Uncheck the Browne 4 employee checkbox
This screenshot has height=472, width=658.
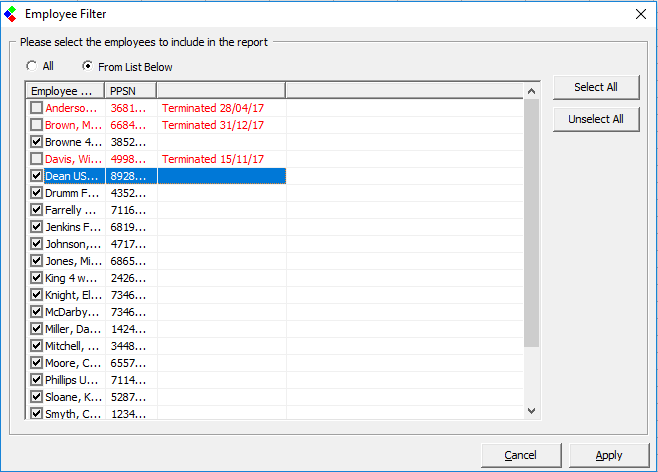[36, 142]
